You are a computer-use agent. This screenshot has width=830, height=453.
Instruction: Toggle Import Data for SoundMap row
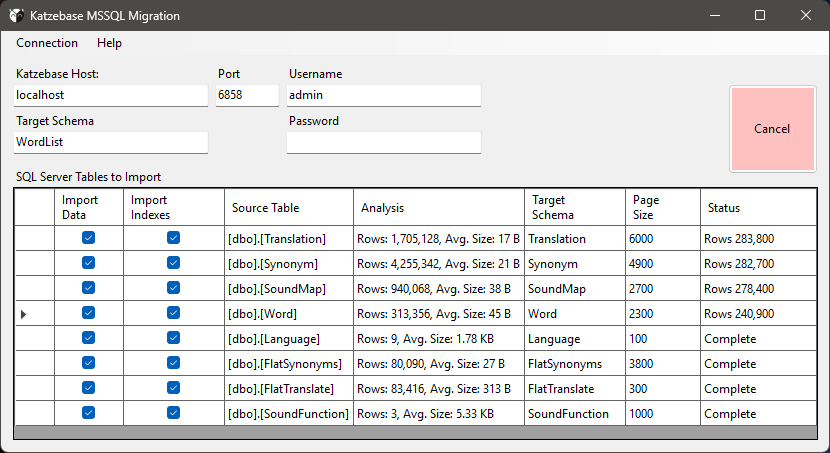tap(88, 287)
